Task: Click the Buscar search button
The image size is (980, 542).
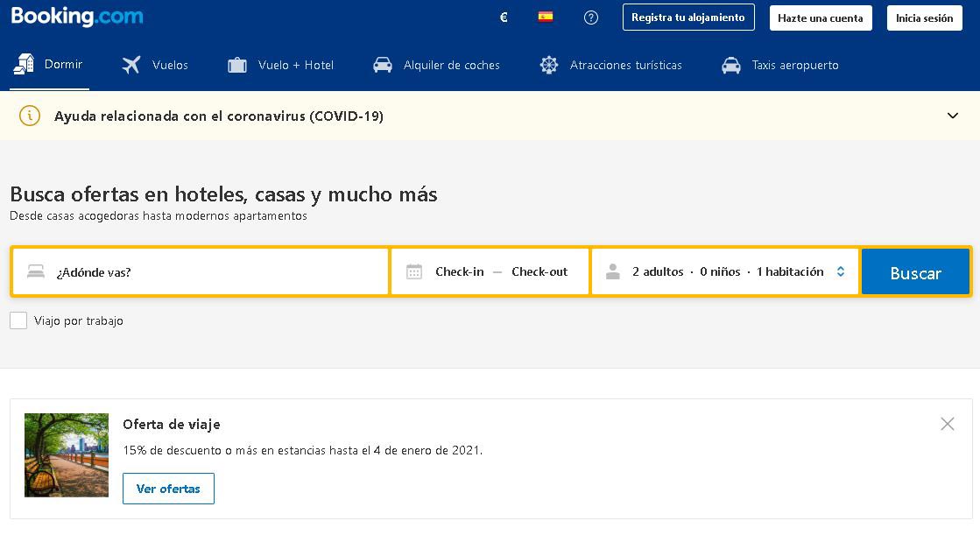Action: pos(915,271)
